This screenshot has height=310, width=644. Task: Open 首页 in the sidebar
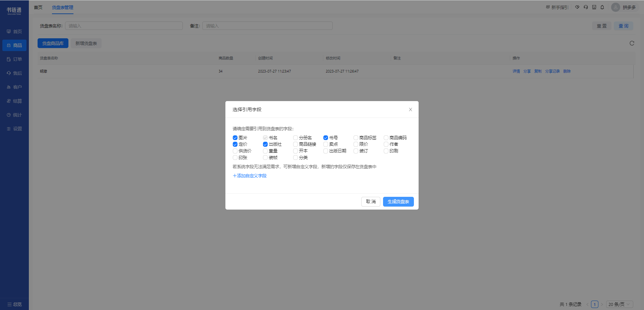pyautogui.click(x=14, y=32)
